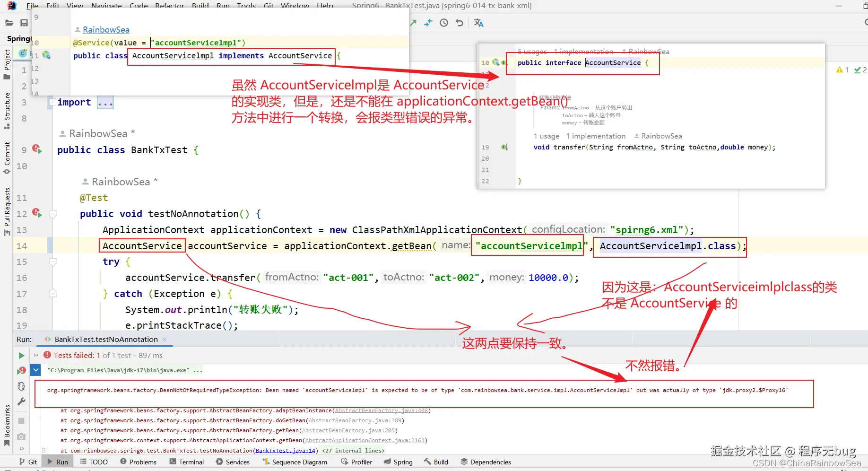Open the history clock icon in toolbar
Image resolution: width=868 pixels, height=471 pixels.
click(x=444, y=23)
